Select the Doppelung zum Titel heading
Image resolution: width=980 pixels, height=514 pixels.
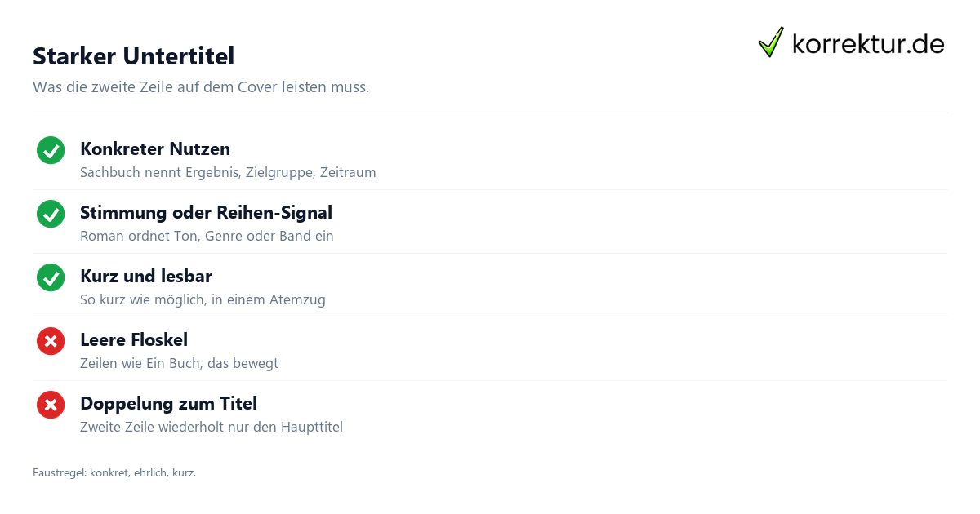tap(168, 404)
